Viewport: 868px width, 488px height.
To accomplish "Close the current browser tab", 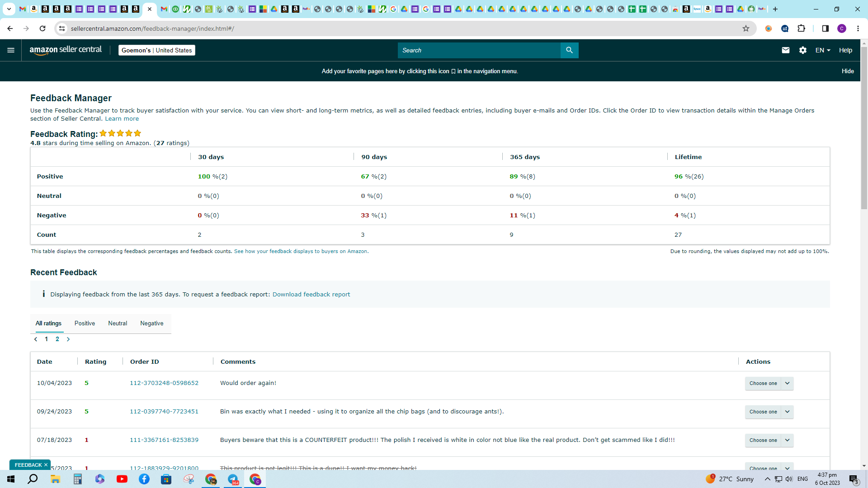I will tap(150, 9).
